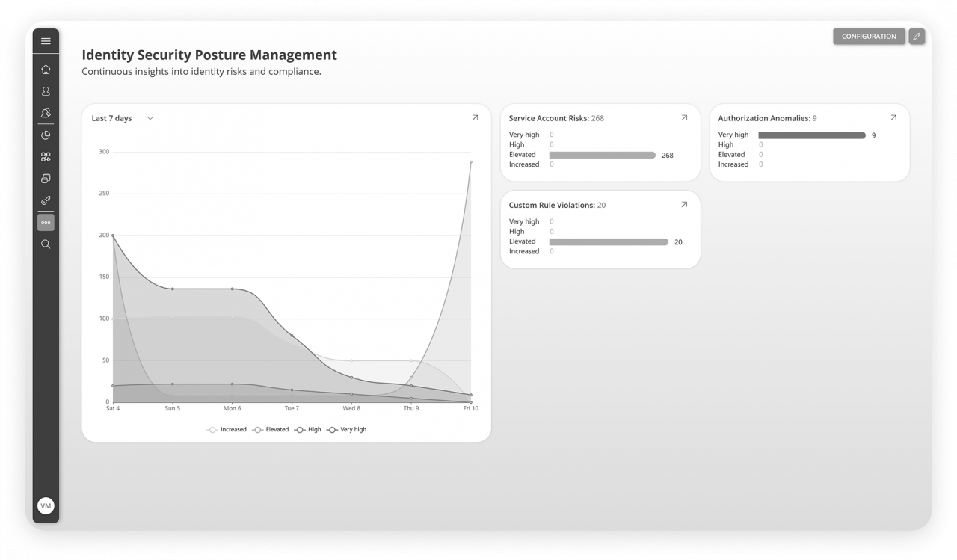The height and width of the screenshot is (560, 957).
Task: Open the apps grid icon in sidebar
Action: pos(46,156)
